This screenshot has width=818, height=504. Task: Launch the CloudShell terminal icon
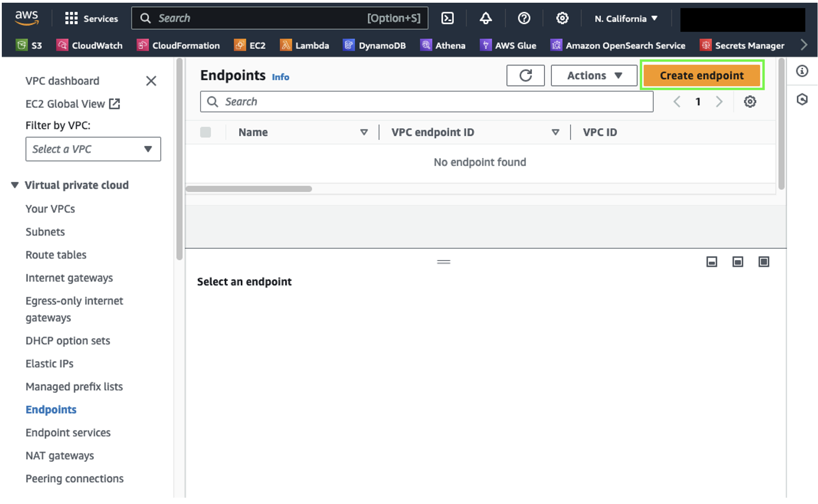point(447,18)
